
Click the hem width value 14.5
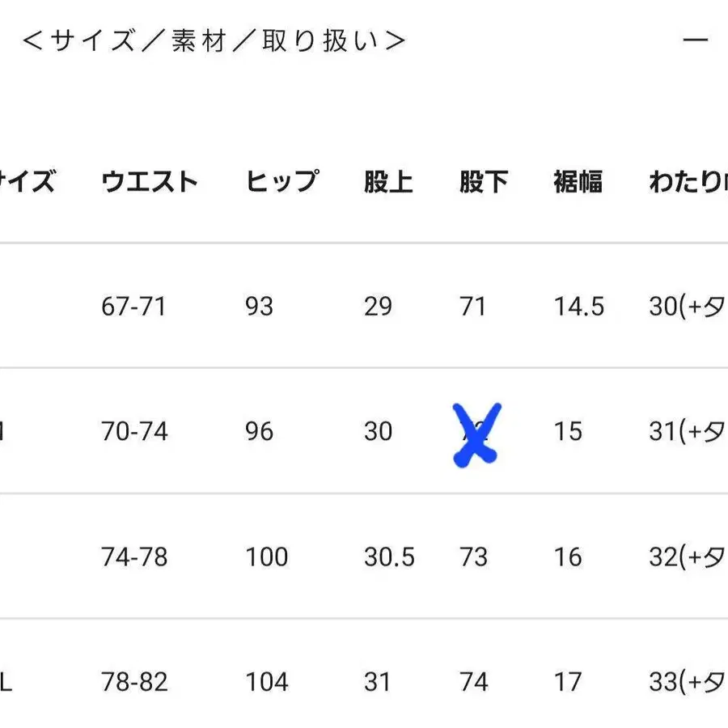tap(578, 307)
